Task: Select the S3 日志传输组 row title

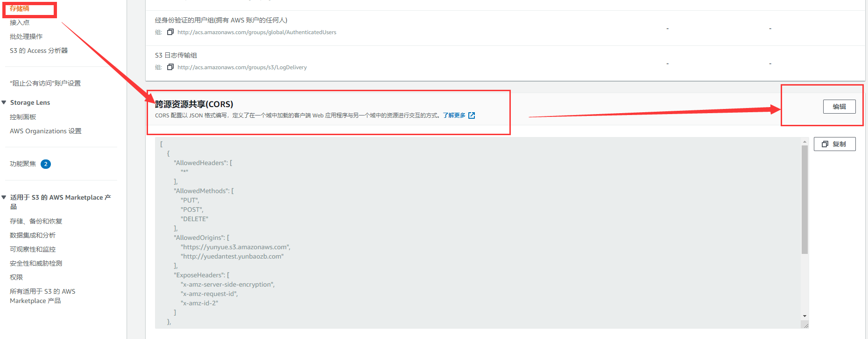Action: (176, 55)
